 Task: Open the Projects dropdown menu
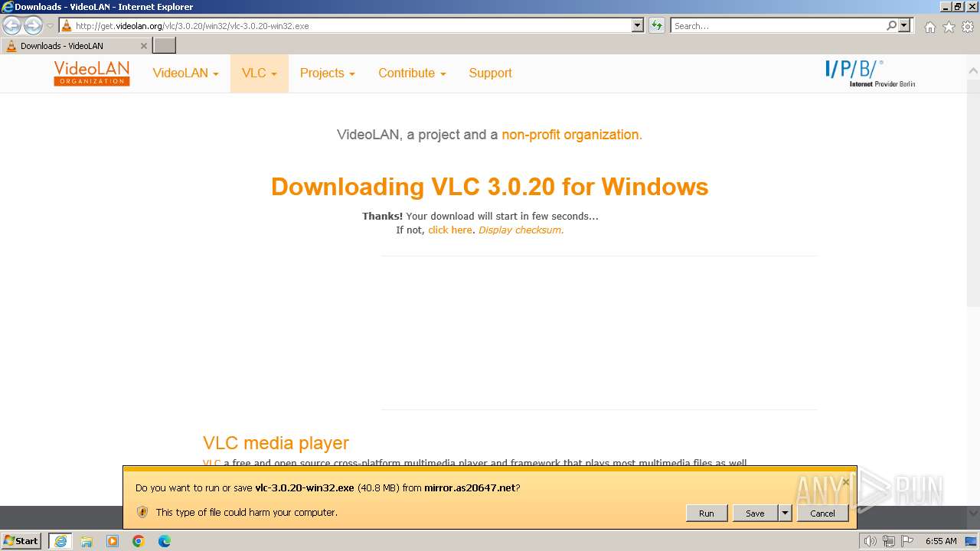(x=328, y=73)
